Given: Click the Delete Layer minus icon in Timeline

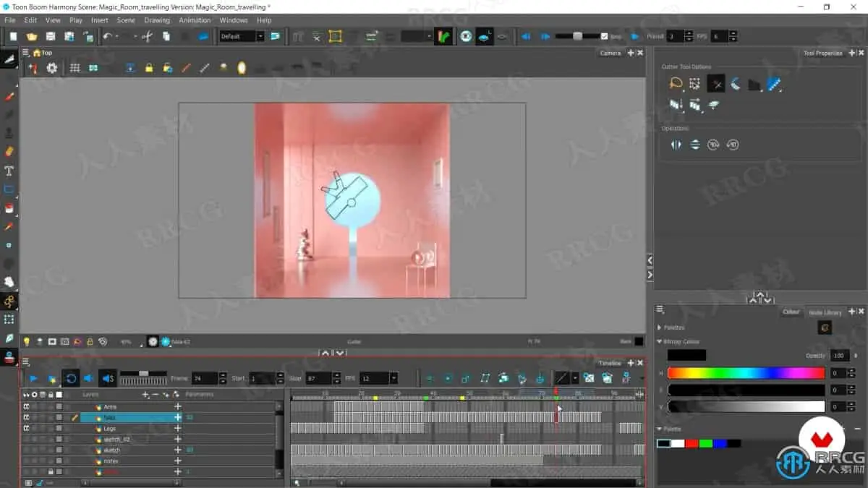Looking at the screenshot, I should point(155,395).
